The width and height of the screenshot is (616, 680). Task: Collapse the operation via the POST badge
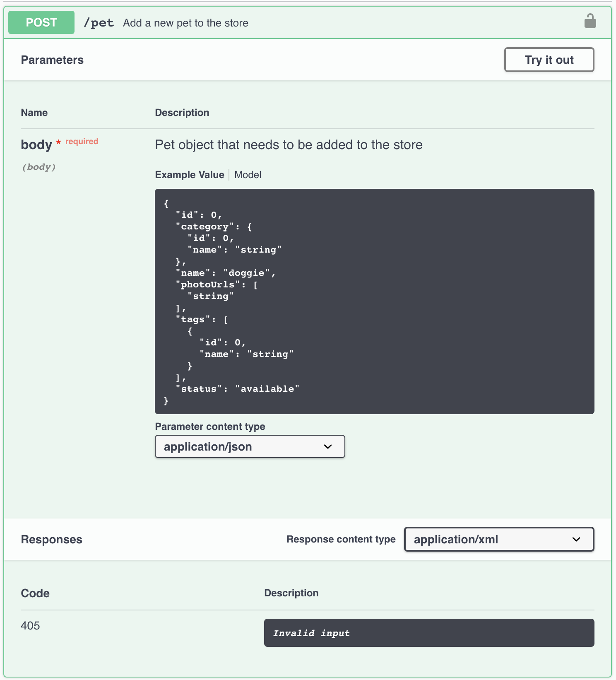point(41,22)
